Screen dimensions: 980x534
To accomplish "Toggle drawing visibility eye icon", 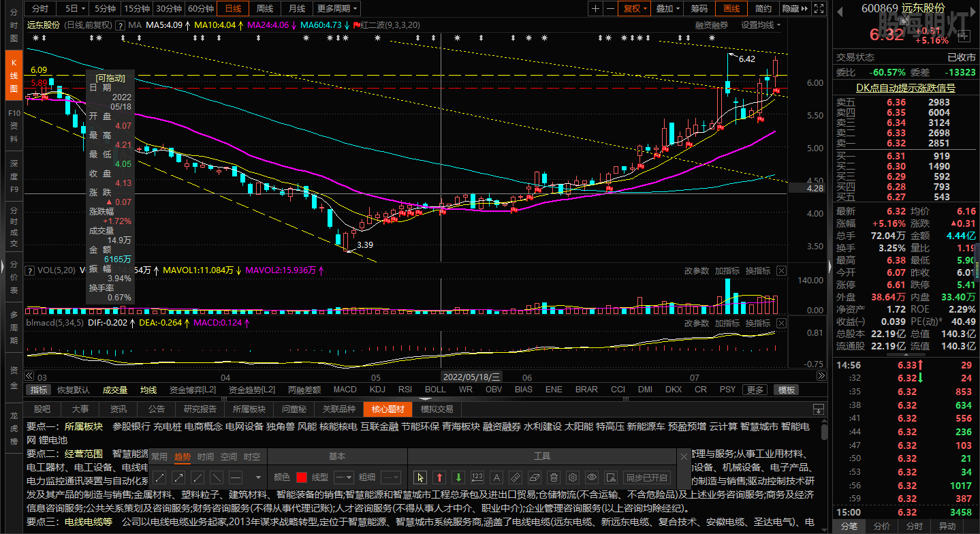I will [x=592, y=477].
